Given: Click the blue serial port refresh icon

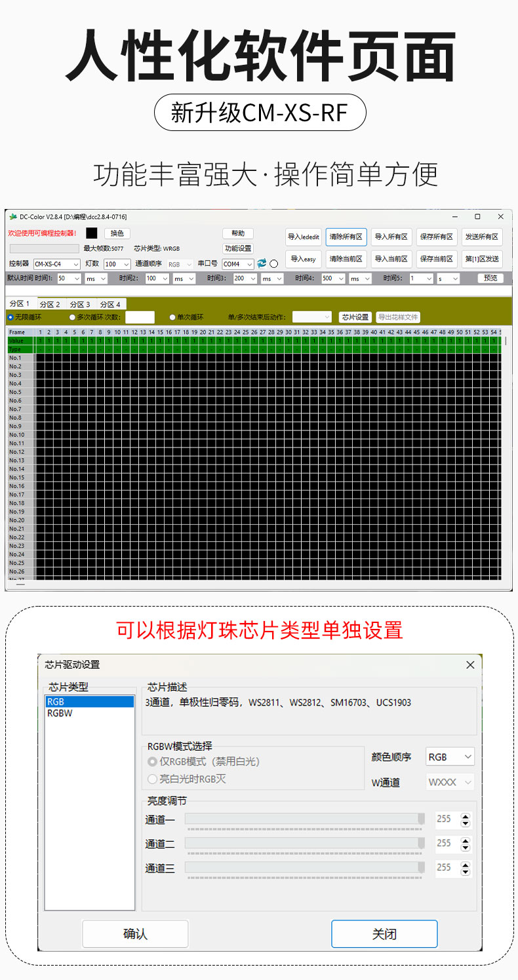Looking at the screenshot, I should 262,263.
